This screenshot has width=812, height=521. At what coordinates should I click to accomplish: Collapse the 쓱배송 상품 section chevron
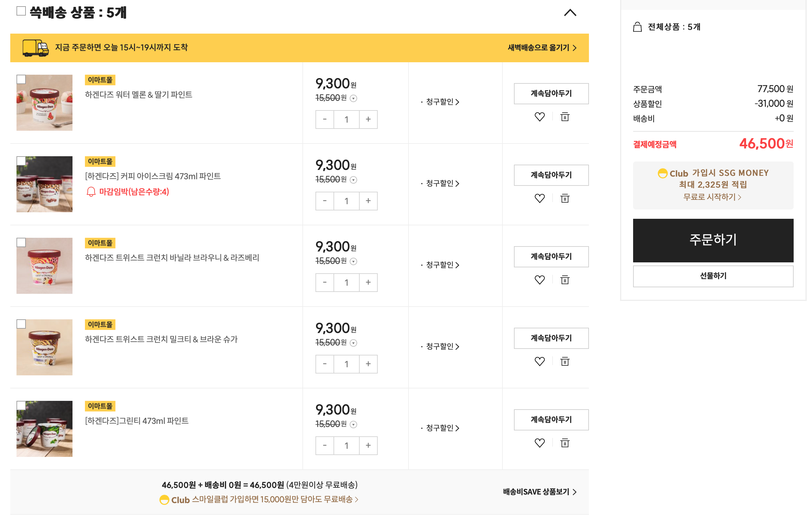click(570, 13)
